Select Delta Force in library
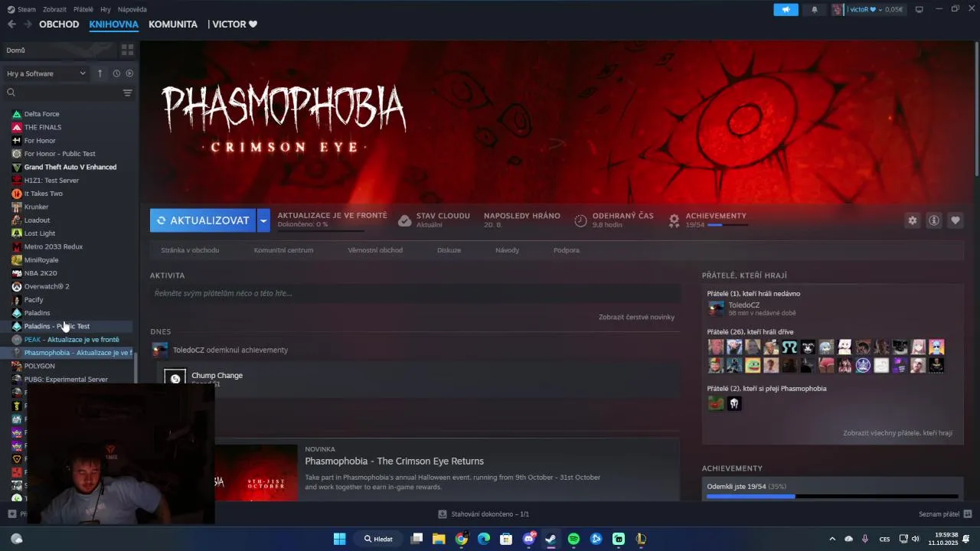 pos(41,114)
